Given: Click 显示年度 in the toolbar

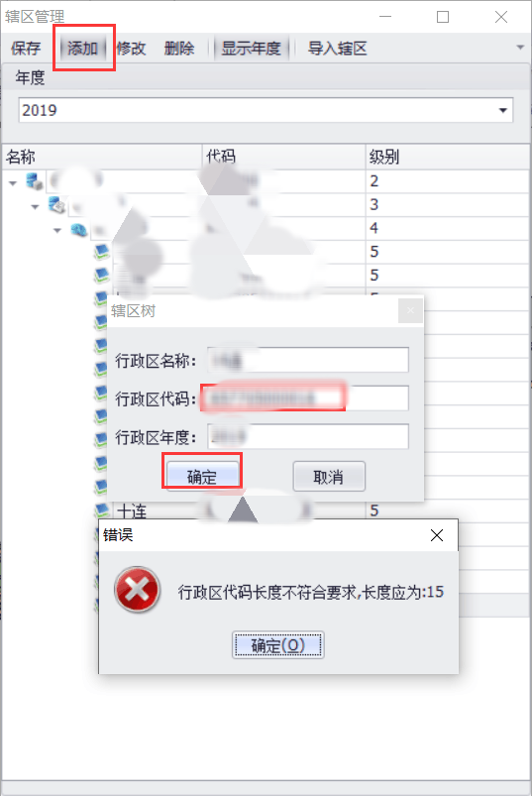Looking at the screenshot, I should click(251, 49).
